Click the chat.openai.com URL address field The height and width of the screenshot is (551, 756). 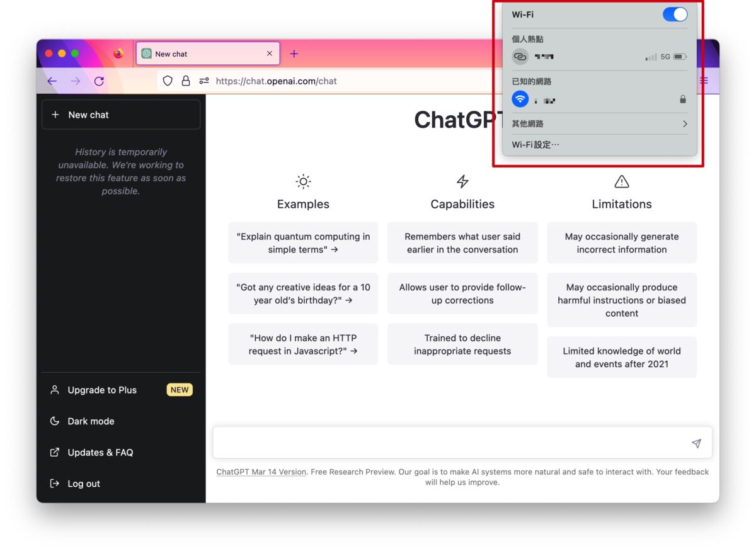[x=277, y=81]
